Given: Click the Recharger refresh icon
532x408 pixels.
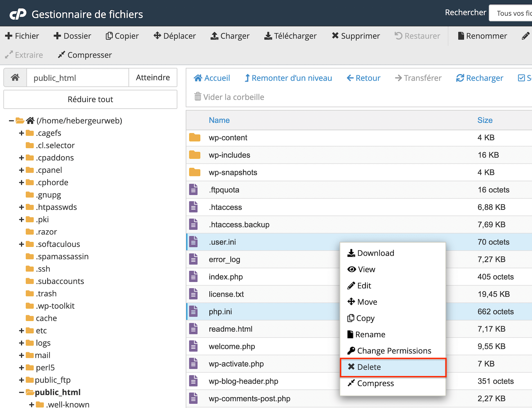Looking at the screenshot, I should [460, 78].
